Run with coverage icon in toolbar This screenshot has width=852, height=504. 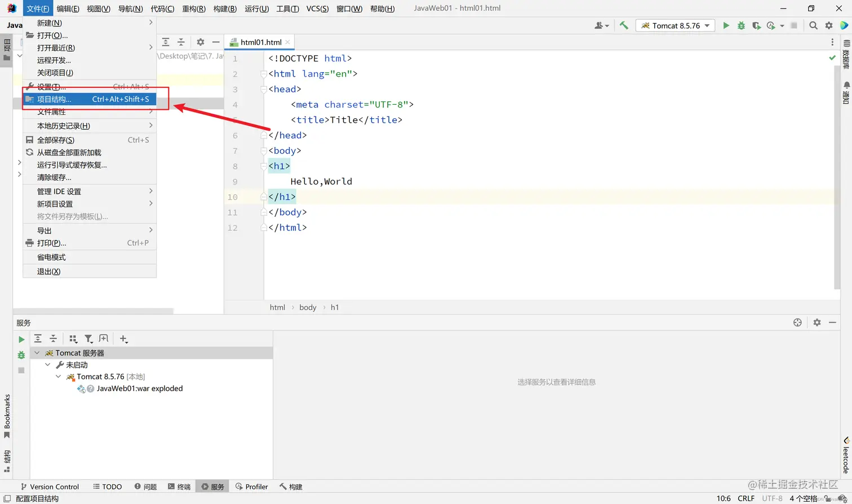[x=756, y=25]
